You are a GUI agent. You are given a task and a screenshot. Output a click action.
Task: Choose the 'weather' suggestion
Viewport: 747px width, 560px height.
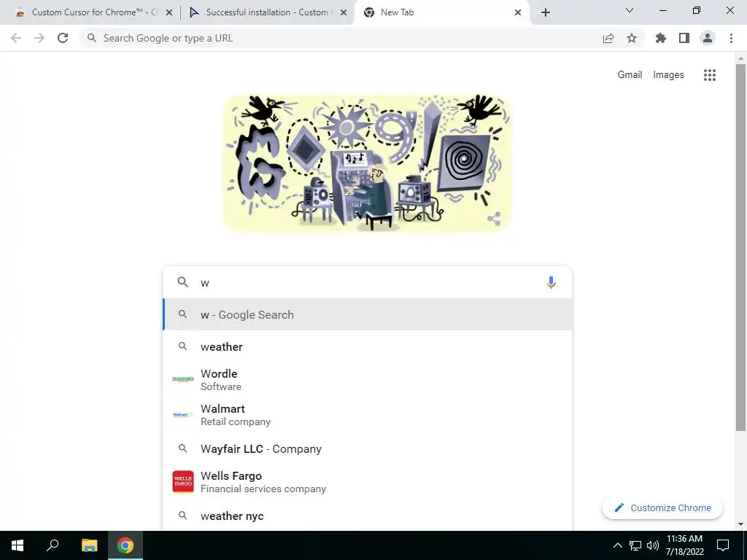367,346
